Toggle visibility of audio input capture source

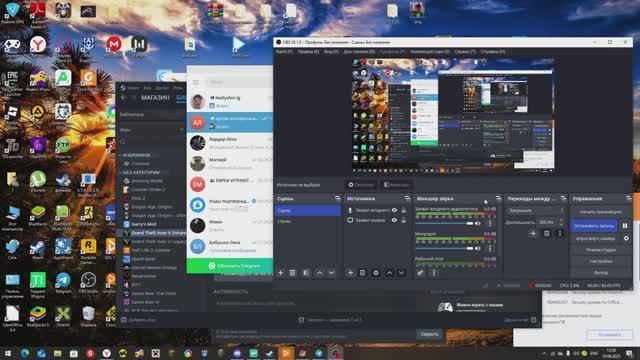point(394,210)
